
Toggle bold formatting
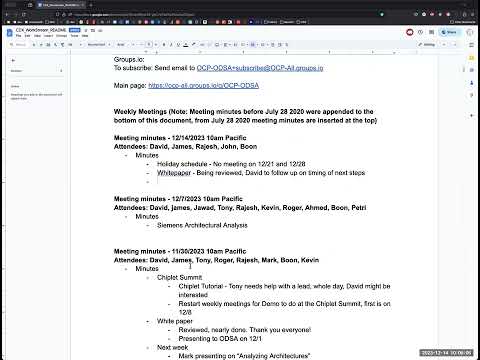pyautogui.click(x=164, y=44)
